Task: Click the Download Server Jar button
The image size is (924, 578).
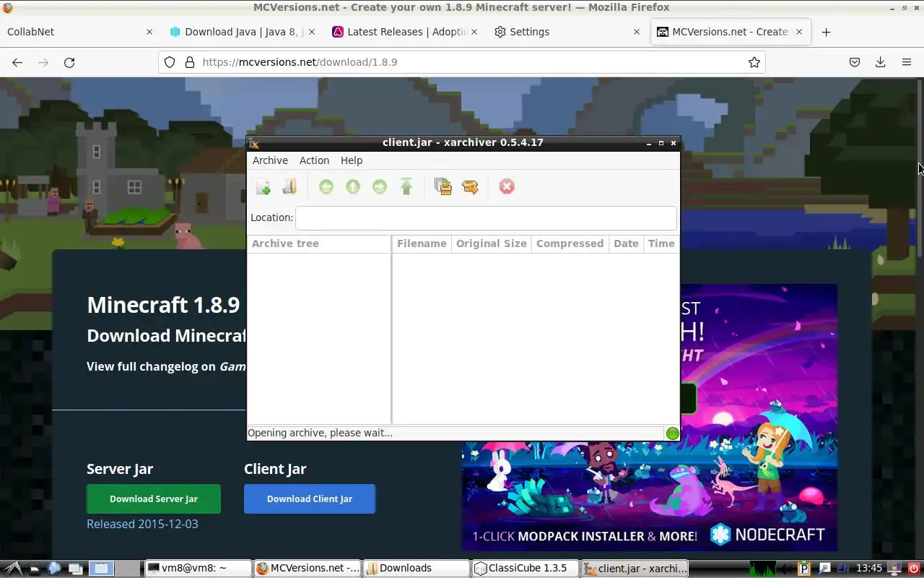Action: coord(154,499)
